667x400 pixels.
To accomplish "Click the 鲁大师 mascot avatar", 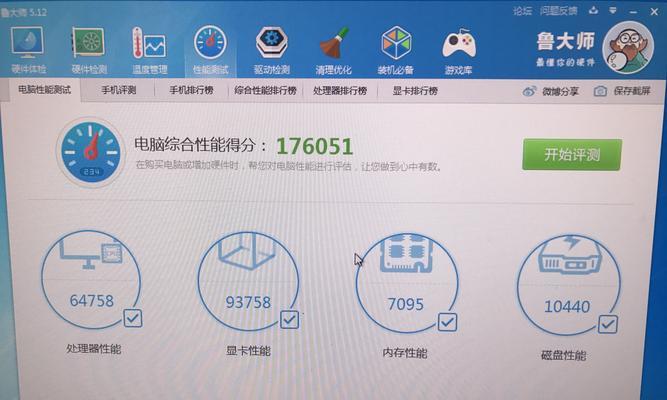I will pos(627,47).
